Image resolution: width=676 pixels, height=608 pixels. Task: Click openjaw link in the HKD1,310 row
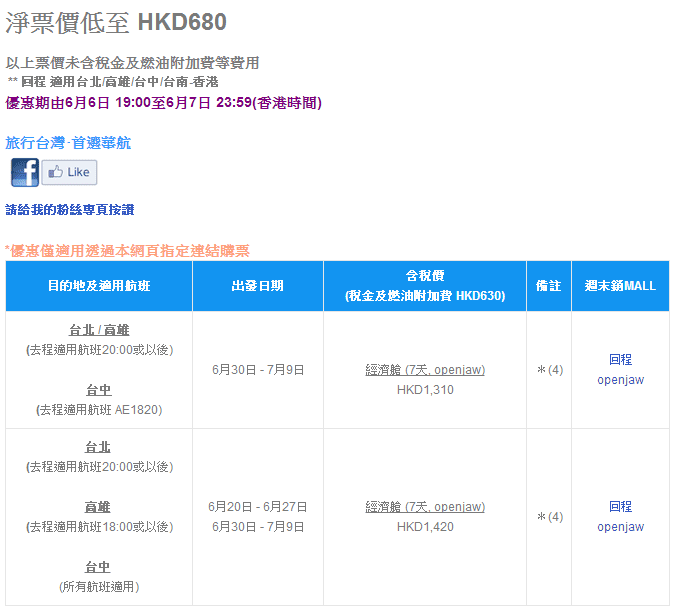[620, 380]
